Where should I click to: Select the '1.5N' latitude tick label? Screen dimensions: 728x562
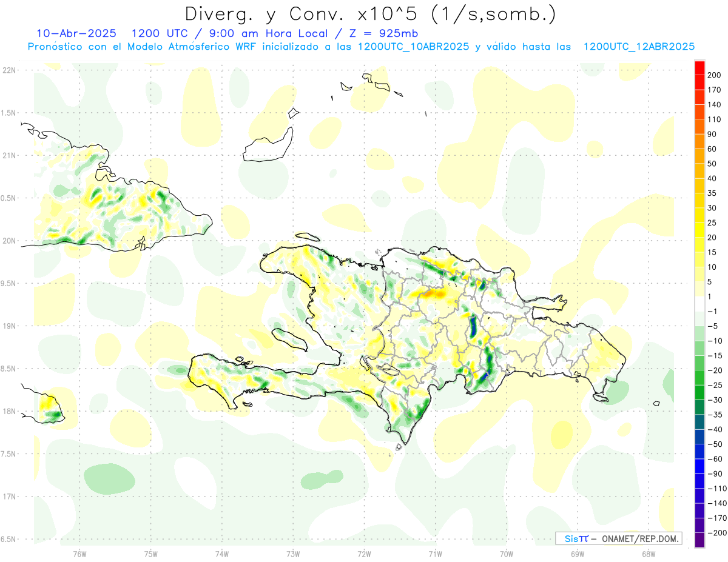8,113
